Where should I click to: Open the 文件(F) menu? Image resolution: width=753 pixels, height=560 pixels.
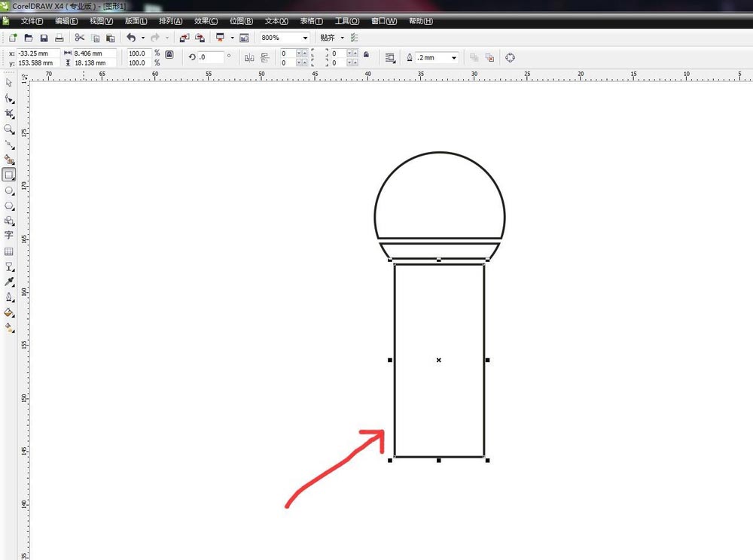coord(32,21)
